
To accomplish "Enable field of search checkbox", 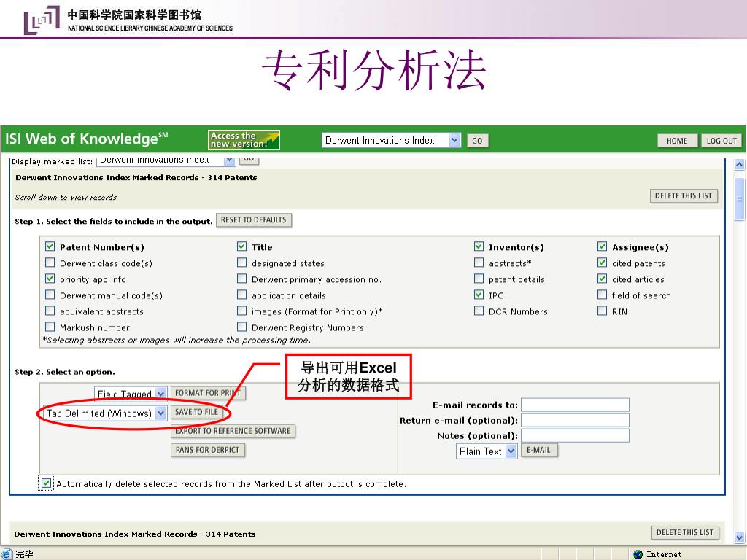I will [602, 295].
